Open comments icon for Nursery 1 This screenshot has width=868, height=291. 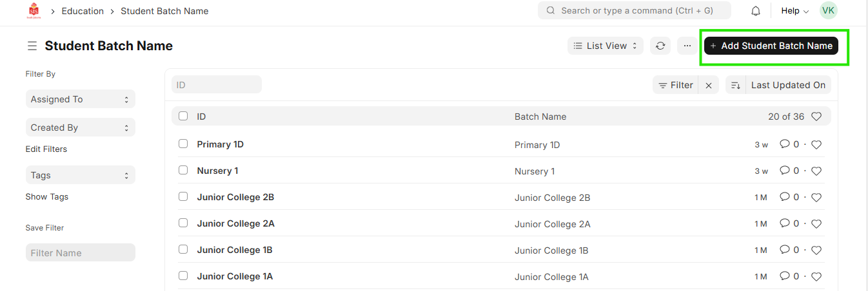pos(785,171)
